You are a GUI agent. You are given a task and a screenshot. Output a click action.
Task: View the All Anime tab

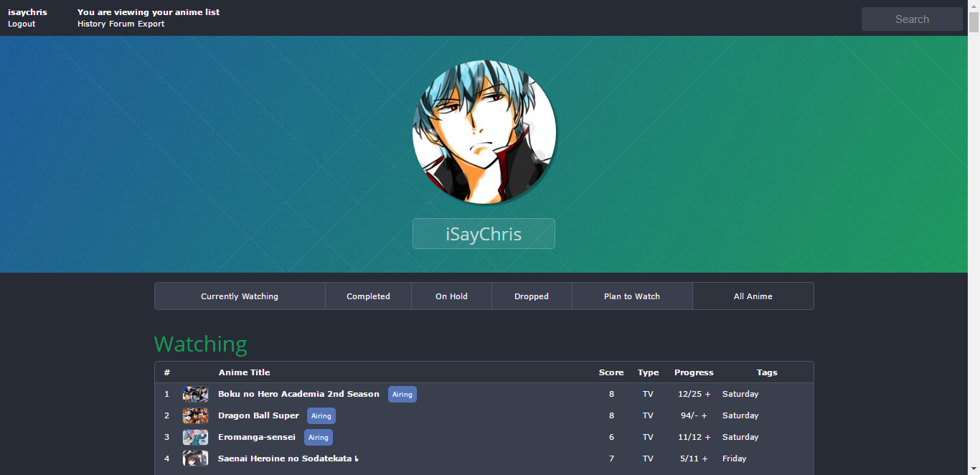(753, 296)
